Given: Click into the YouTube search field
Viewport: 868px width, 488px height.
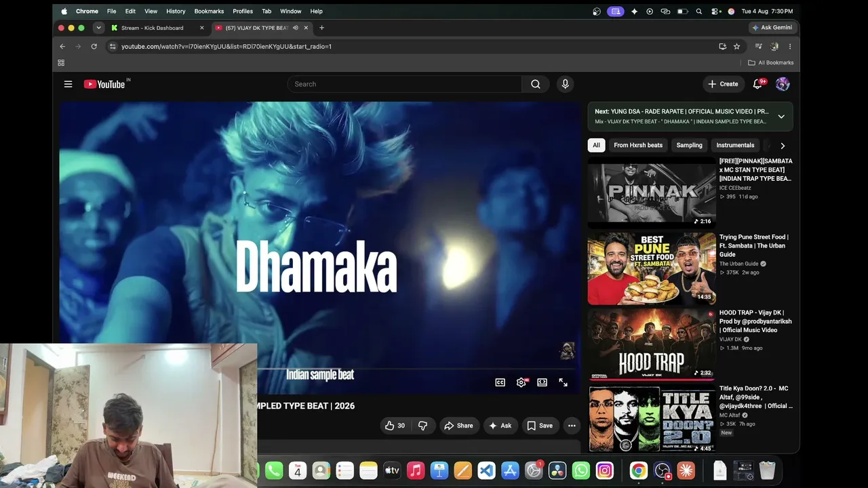Looking at the screenshot, I should pos(405,84).
